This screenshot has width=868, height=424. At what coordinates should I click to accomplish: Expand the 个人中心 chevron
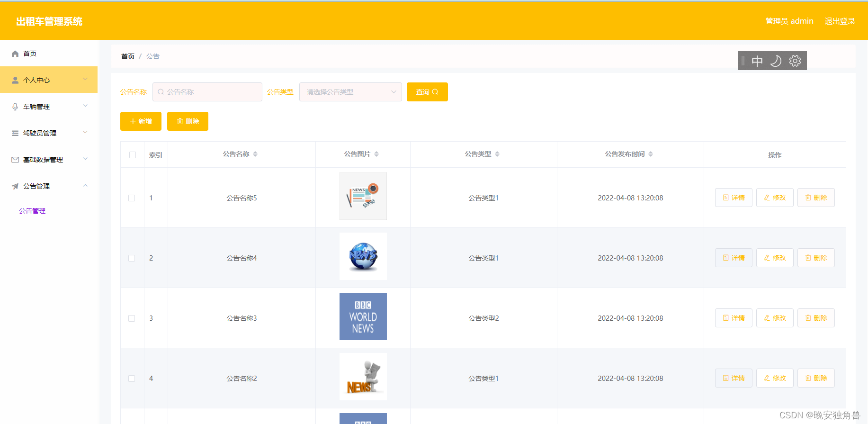coord(85,79)
